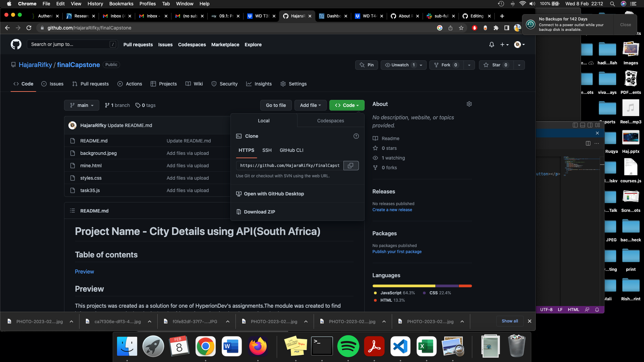The width and height of the screenshot is (644, 362).
Task: Click the CSS purple language bar segment
Action: pyautogui.click(x=447, y=286)
